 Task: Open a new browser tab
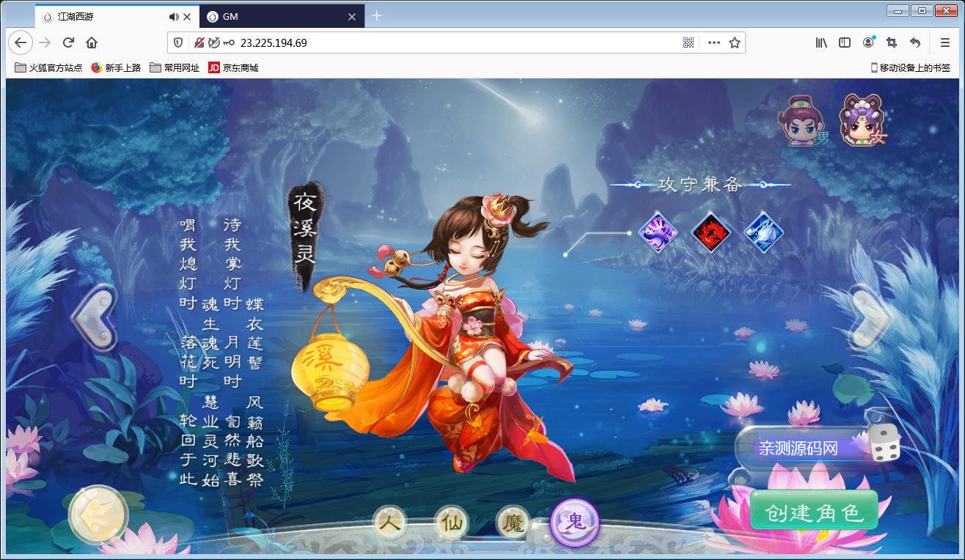(377, 16)
